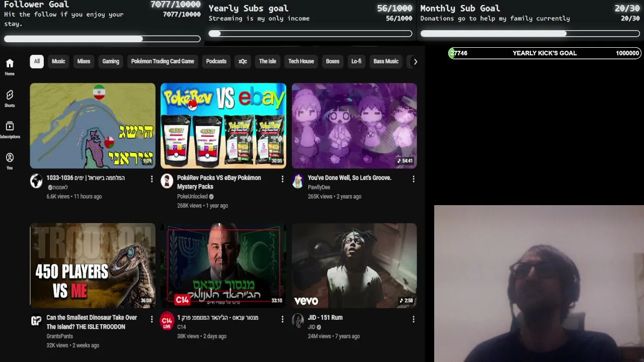Image resolution: width=644 pixels, height=362 pixels.
Task: Open the Iran map video thumbnail
Action: point(93,126)
